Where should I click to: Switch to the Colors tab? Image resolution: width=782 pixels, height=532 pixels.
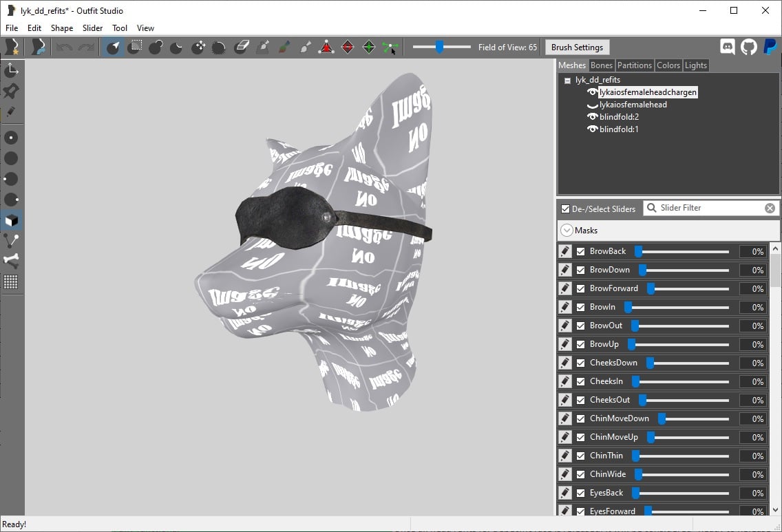click(x=668, y=65)
